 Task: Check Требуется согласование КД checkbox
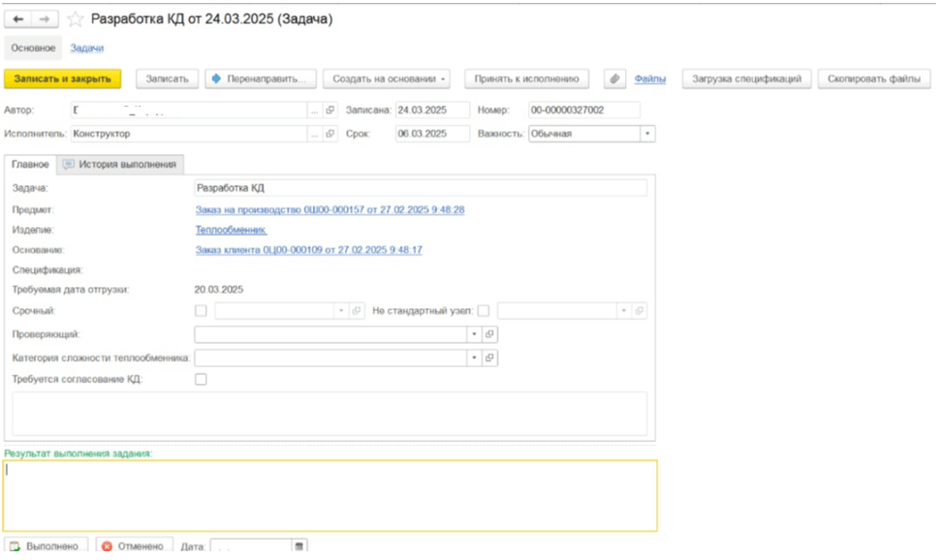tap(201, 380)
